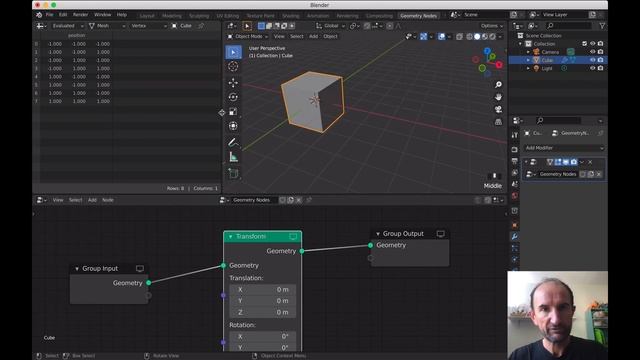640x360 pixels.
Task: Enable solid viewport shading mode
Action: 477,37
